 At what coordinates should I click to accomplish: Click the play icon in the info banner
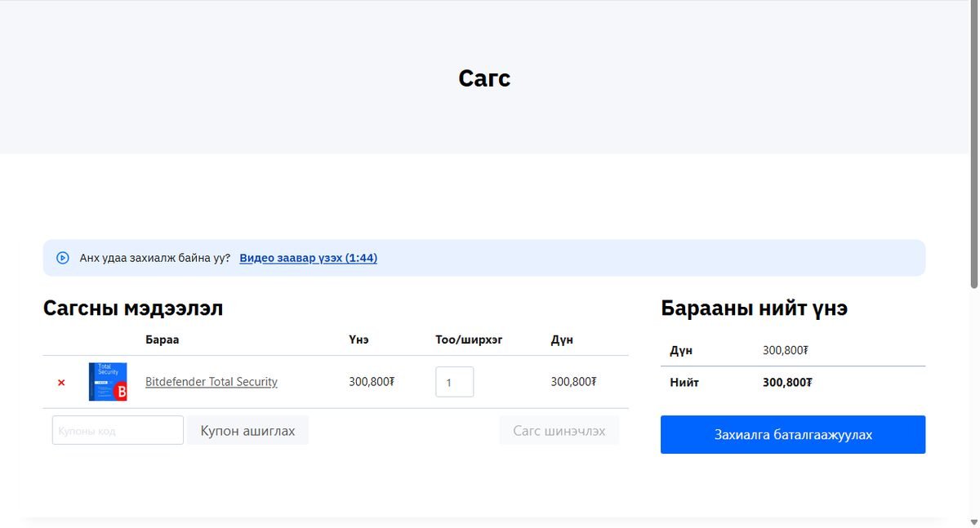pos(63,258)
